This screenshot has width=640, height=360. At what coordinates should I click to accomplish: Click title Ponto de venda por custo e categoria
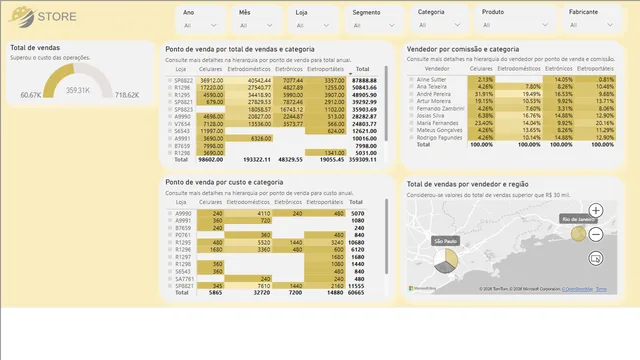(x=224, y=182)
